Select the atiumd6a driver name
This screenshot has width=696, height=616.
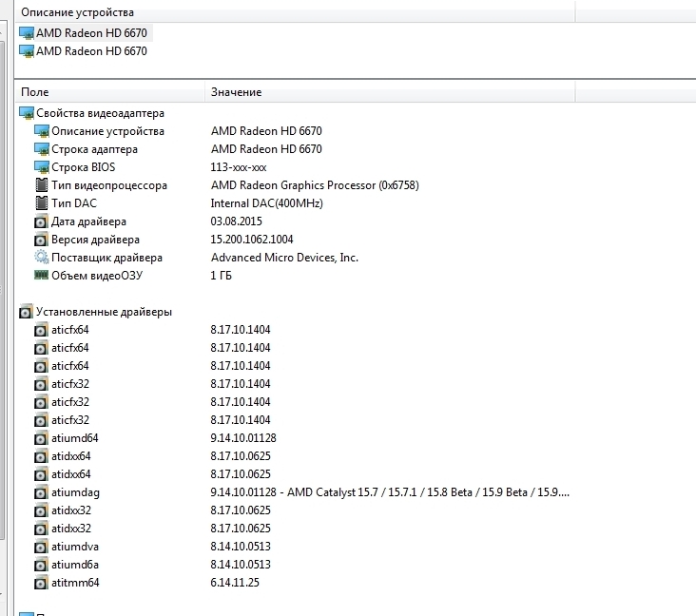(x=74, y=565)
